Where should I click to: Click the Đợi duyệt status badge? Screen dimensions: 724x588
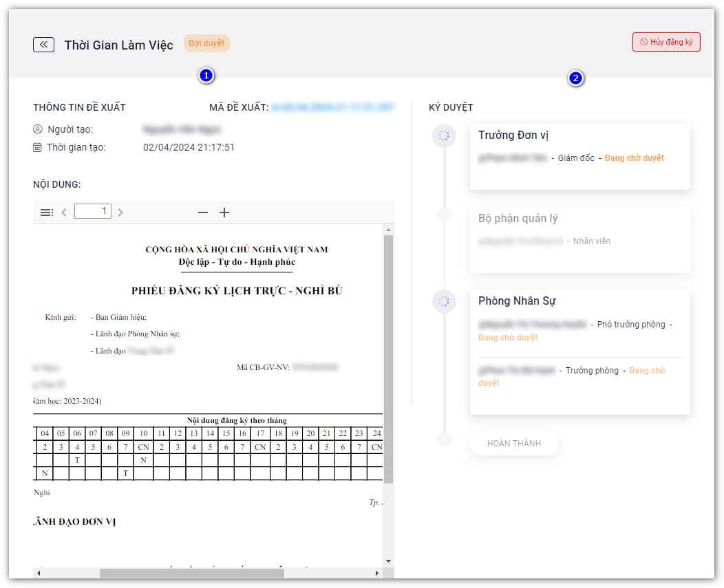pyautogui.click(x=206, y=43)
